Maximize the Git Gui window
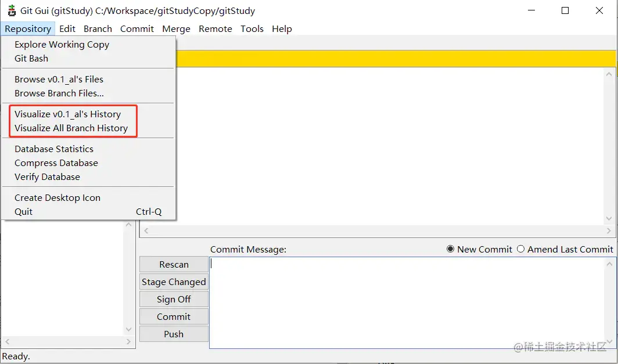The image size is (618, 364). (x=565, y=10)
